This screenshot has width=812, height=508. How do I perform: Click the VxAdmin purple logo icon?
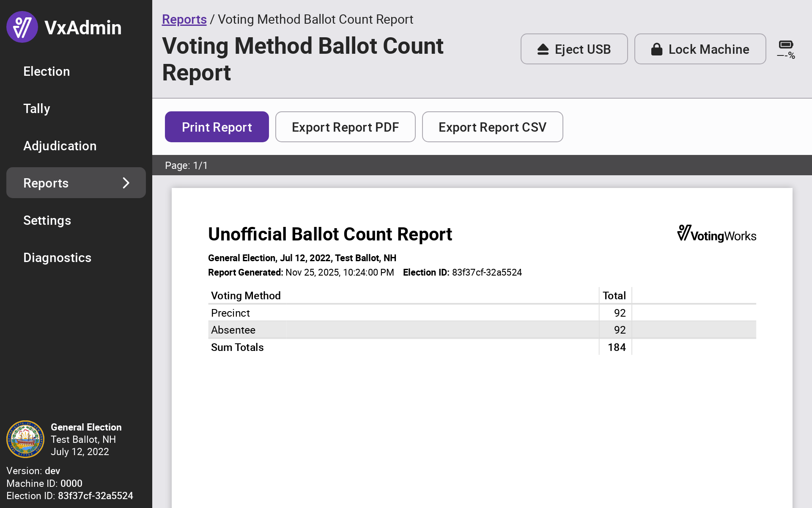click(22, 27)
